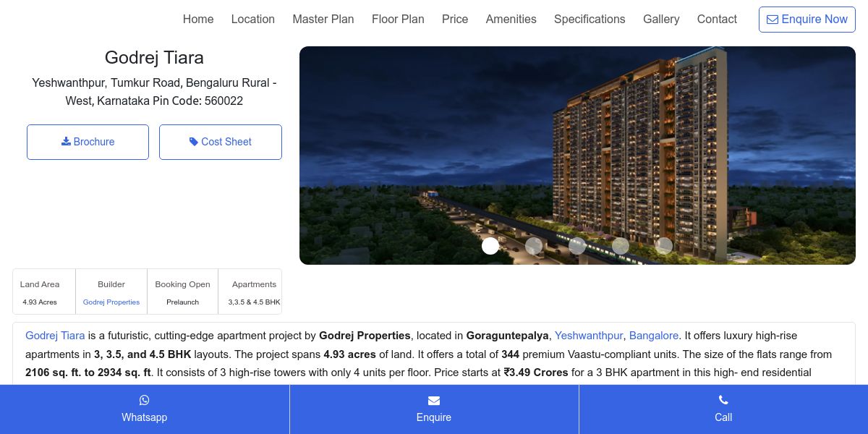
Task: Click the download icon on Brochure button
Action: point(66,141)
